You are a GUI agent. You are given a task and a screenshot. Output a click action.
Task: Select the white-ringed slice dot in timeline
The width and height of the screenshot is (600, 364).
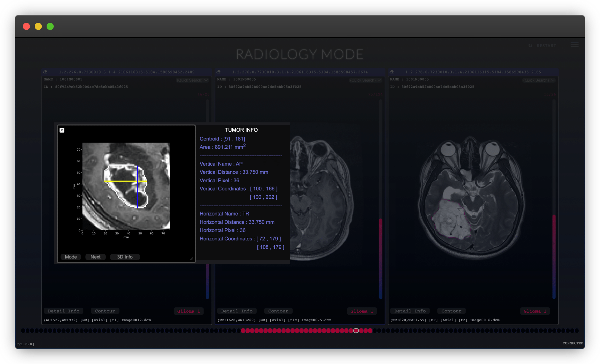tap(356, 331)
